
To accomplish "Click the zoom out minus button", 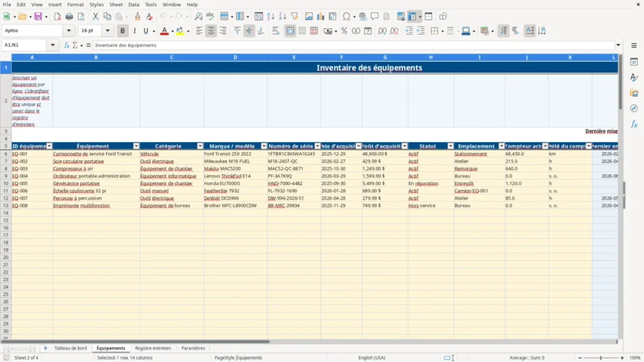I will pyautogui.click(x=580, y=358).
